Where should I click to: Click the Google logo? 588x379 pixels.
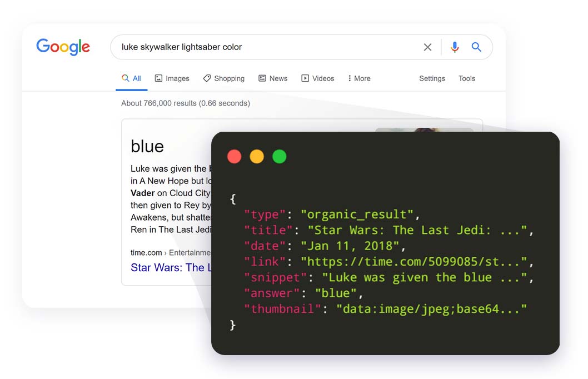tap(63, 47)
